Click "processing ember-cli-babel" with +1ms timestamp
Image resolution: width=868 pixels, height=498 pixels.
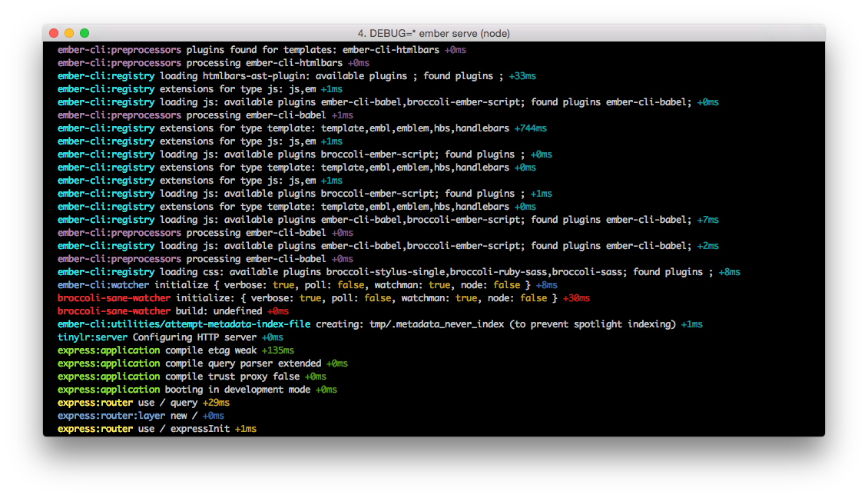click(256, 115)
